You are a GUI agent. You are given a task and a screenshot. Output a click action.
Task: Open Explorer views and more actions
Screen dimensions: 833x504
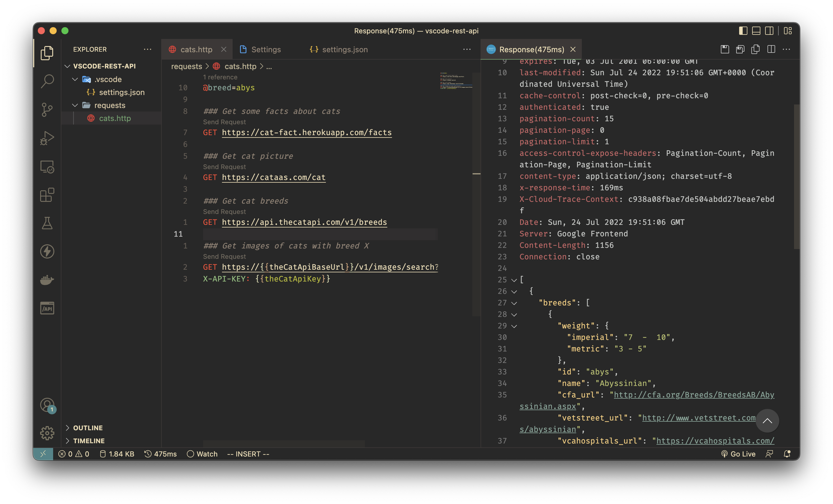(x=147, y=49)
